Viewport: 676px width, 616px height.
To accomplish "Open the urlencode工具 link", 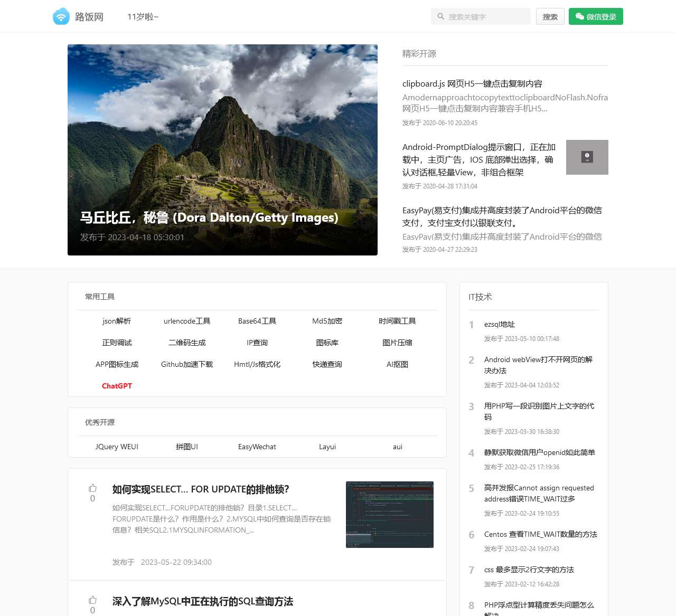I will pyautogui.click(x=187, y=321).
